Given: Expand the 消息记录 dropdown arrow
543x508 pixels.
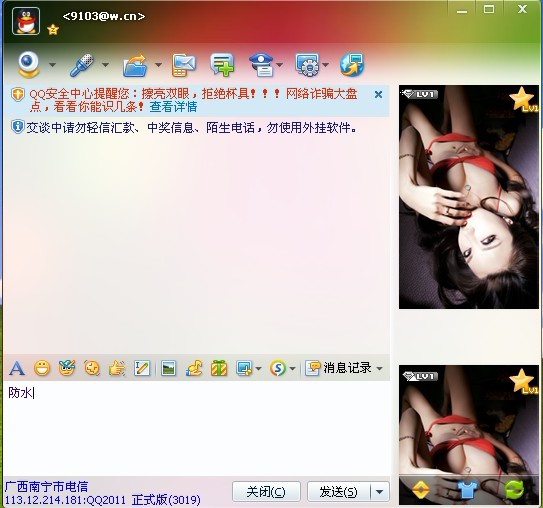Looking at the screenshot, I should pyautogui.click(x=379, y=368).
